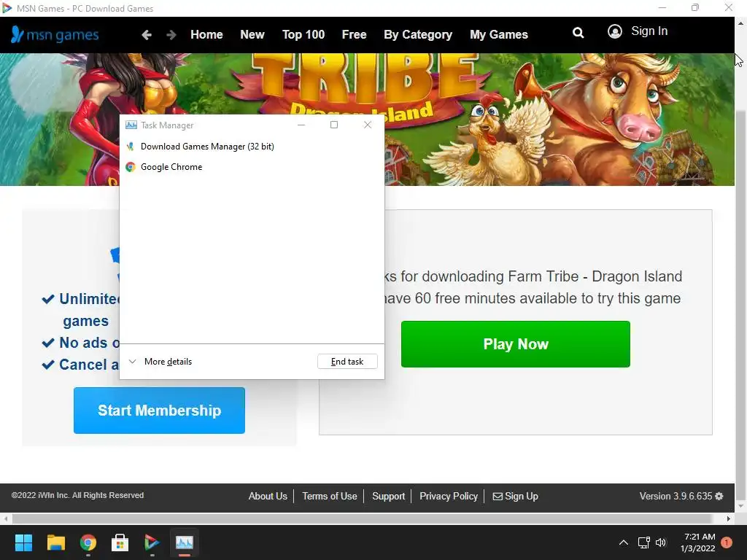
Task: Open the Privacy Policy footer link
Action: (x=449, y=496)
